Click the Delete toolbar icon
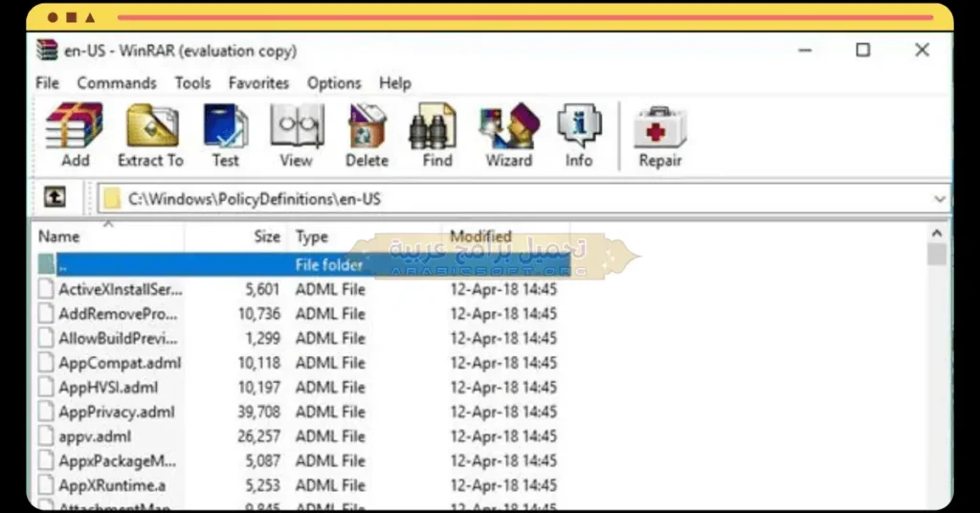The height and width of the screenshot is (513, 980). click(367, 135)
